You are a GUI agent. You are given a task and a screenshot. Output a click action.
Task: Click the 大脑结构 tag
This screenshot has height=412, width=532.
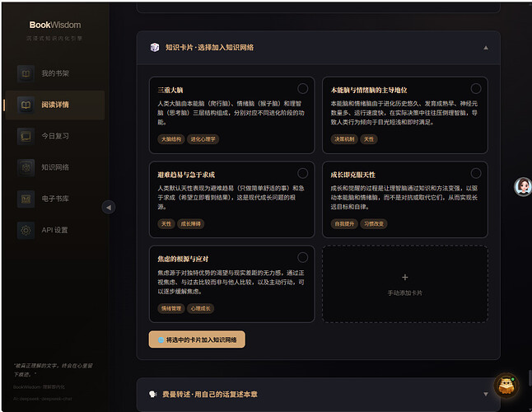coord(171,139)
